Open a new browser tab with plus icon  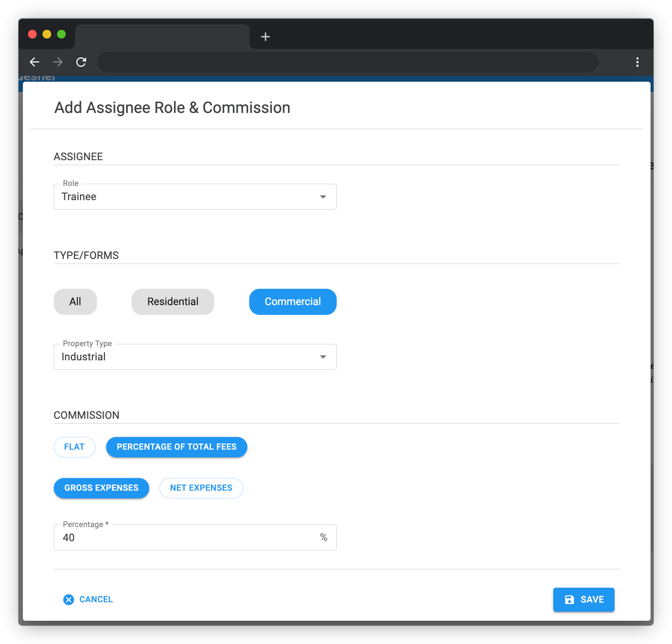tap(266, 37)
